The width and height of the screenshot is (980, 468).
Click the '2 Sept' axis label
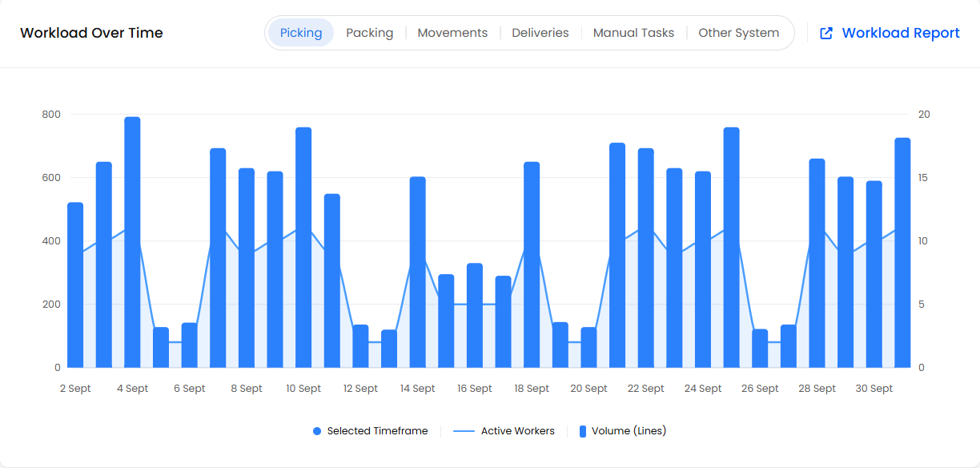[75, 389]
